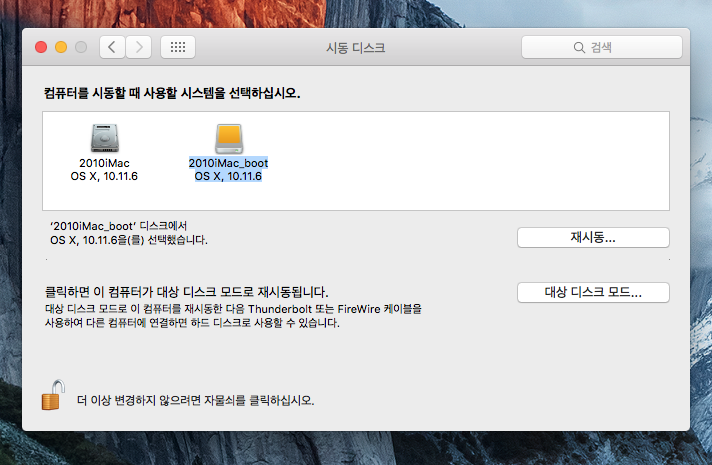Click OS X, 10.11.6 under 2010iMac

[104, 176]
